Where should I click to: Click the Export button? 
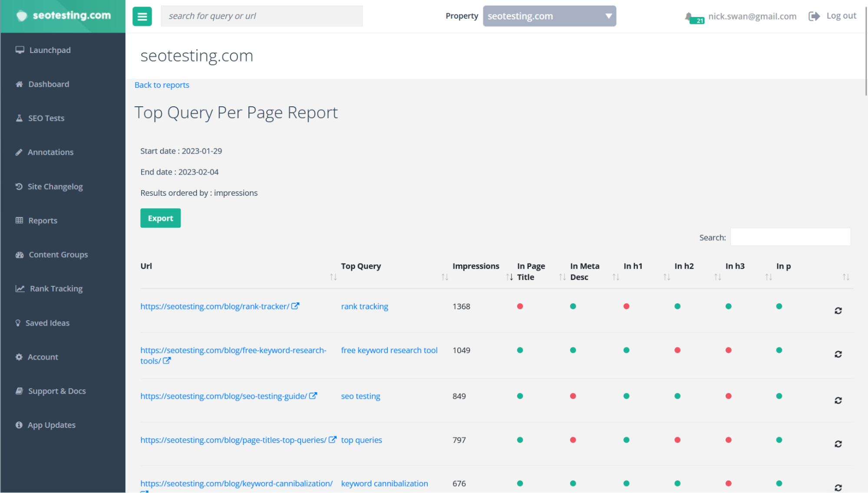click(x=160, y=218)
